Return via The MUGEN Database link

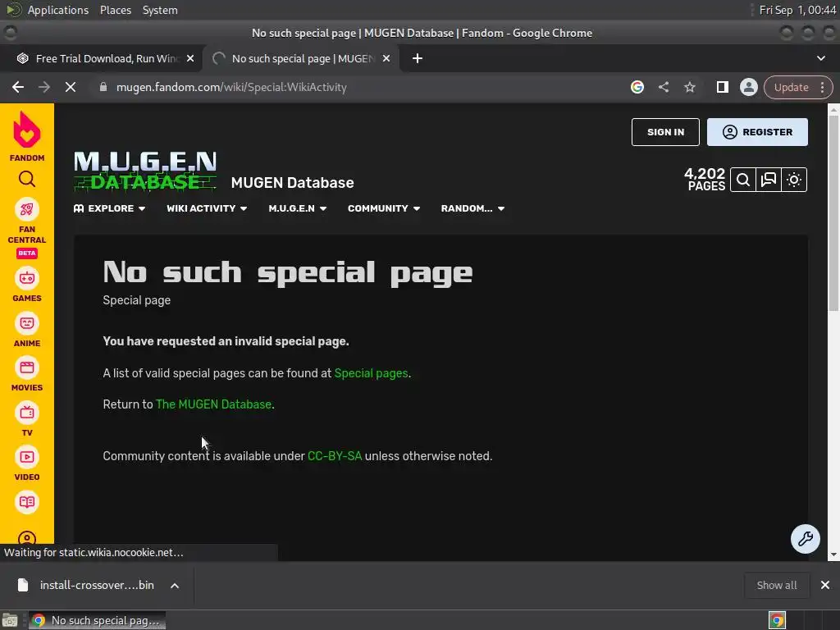point(214,404)
